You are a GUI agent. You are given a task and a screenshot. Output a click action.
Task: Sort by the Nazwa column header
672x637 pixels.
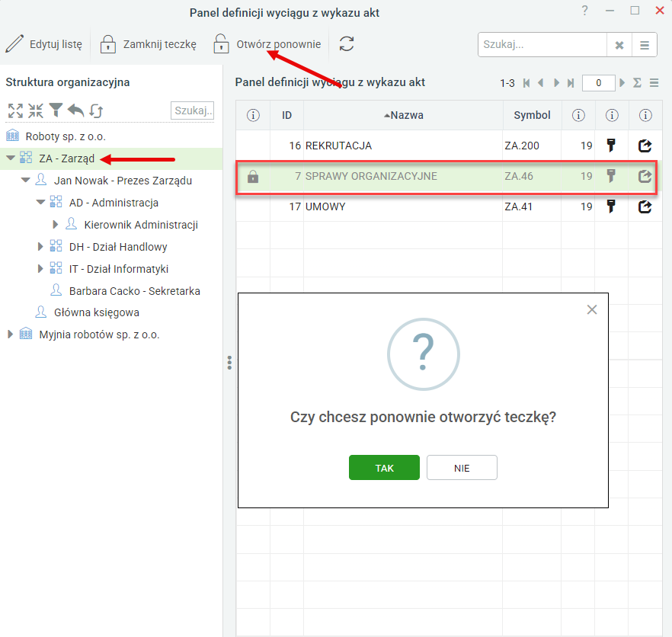click(x=403, y=115)
